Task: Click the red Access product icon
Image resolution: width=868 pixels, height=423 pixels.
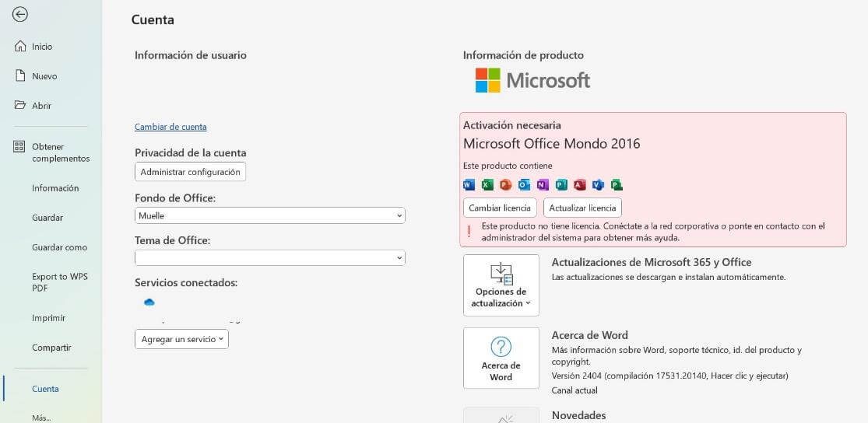Action: pos(580,185)
